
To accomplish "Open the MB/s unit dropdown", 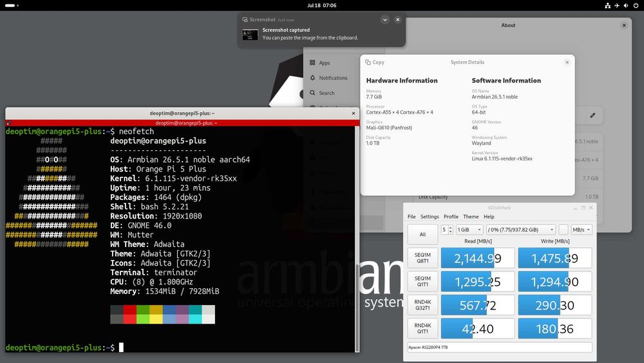I will 581,230.
